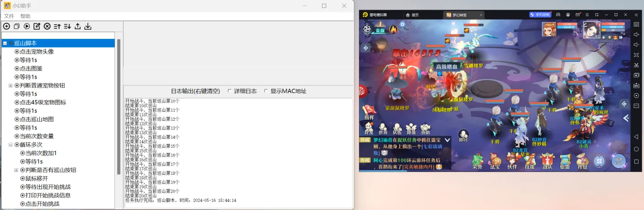The image size is (644, 210).
Task: Select the 点击图鉴 step
Action: click(x=28, y=69)
